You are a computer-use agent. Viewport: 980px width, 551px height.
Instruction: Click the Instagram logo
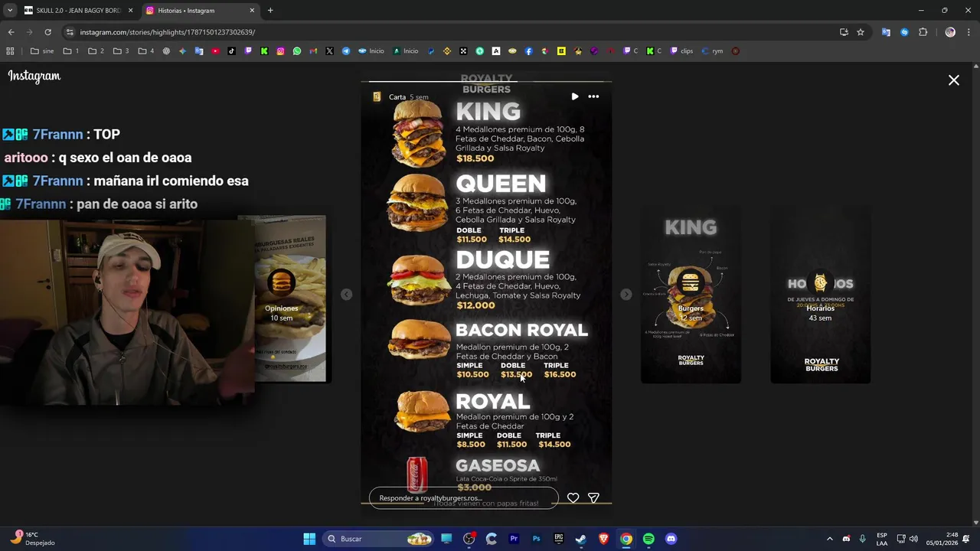(34, 76)
